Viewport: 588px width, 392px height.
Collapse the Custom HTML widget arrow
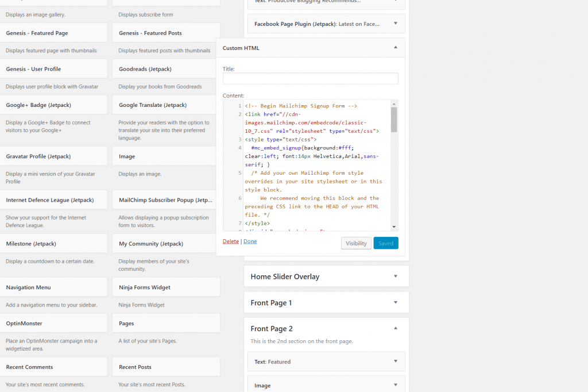[x=395, y=47]
